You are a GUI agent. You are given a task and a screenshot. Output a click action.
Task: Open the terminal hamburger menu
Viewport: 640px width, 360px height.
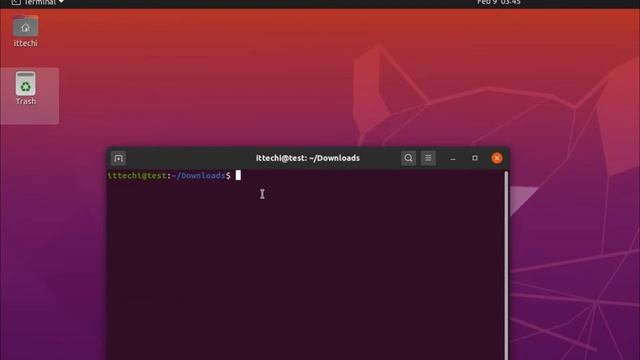pyautogui.click(x=428, y=158)
